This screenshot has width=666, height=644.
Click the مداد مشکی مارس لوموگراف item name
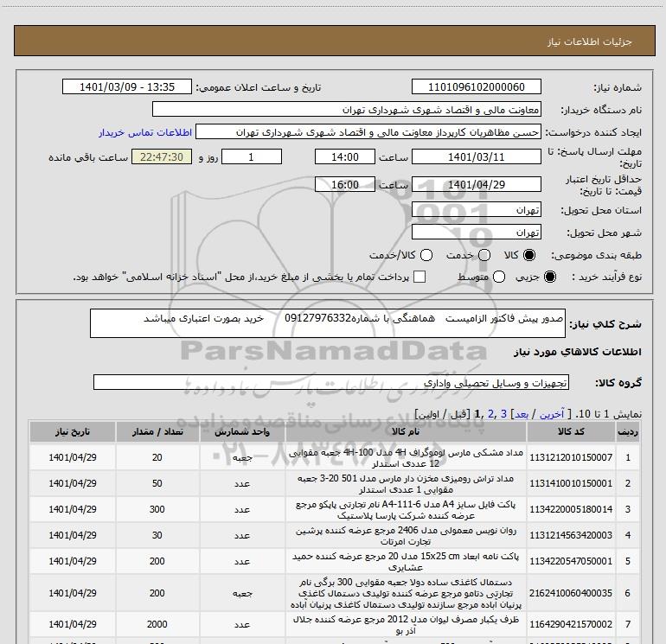(406, 457)
